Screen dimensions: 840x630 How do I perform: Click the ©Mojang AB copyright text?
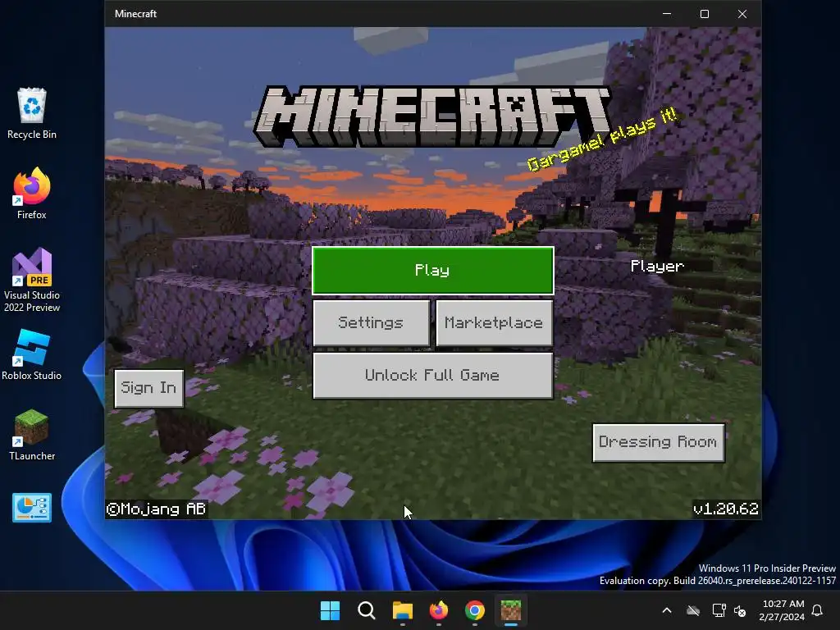click(x=156, y=509)
